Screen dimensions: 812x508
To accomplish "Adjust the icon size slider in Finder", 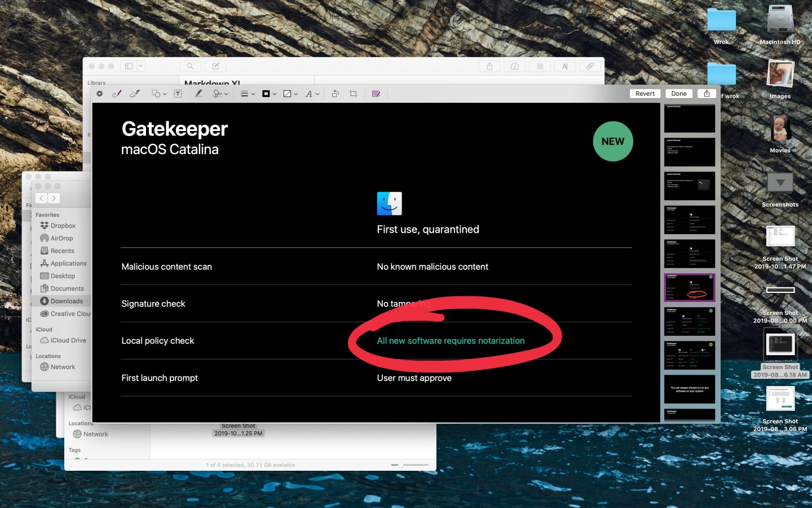I will [401, 465].
